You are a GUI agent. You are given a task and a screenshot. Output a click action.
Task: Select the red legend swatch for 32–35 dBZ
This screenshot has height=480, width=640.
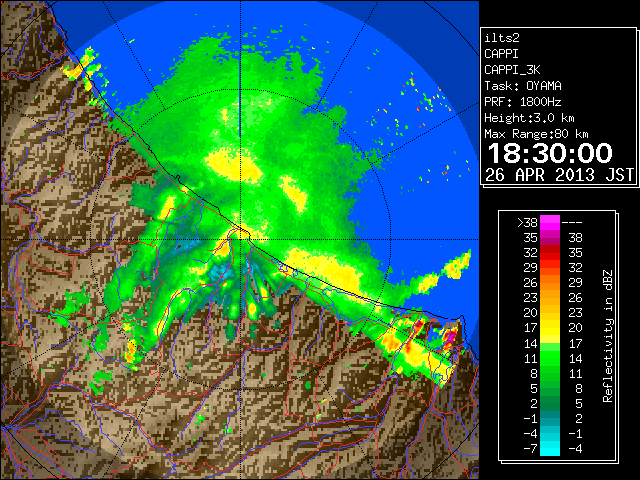tap(550, 253)
